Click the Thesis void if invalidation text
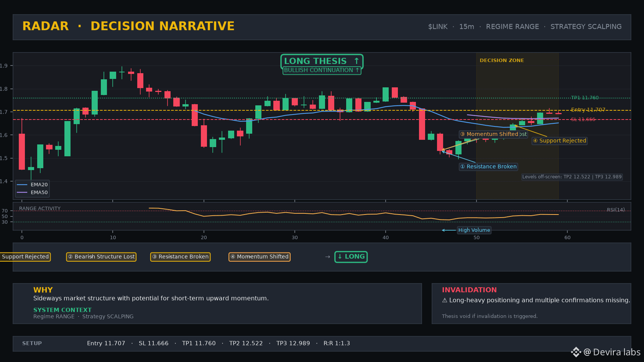Image resolution: width=644 pixels, height=362 pixels. 490,316
